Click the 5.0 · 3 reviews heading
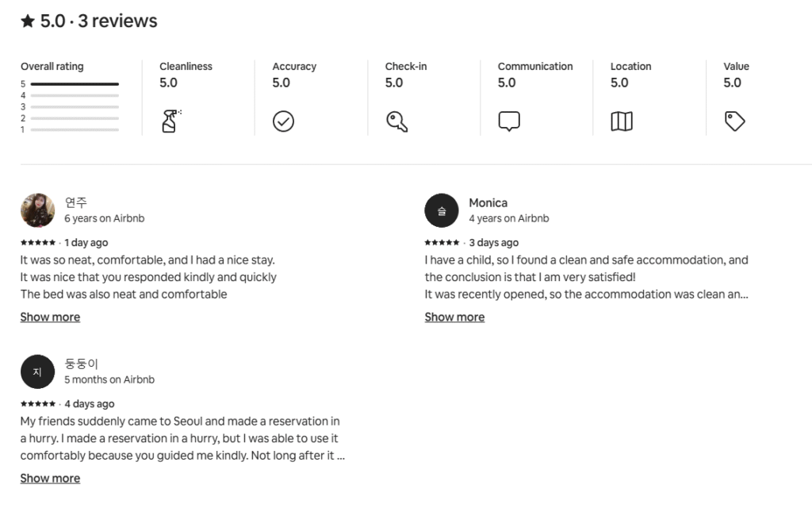The image size is (812, 508). point(98,21)
